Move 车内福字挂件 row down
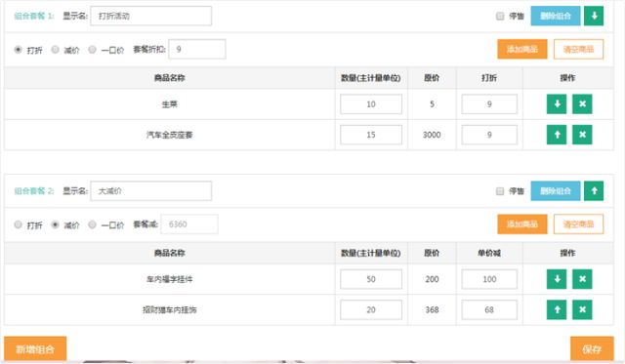The height and width of the screenshot is (364, 625). pos(557,279)
